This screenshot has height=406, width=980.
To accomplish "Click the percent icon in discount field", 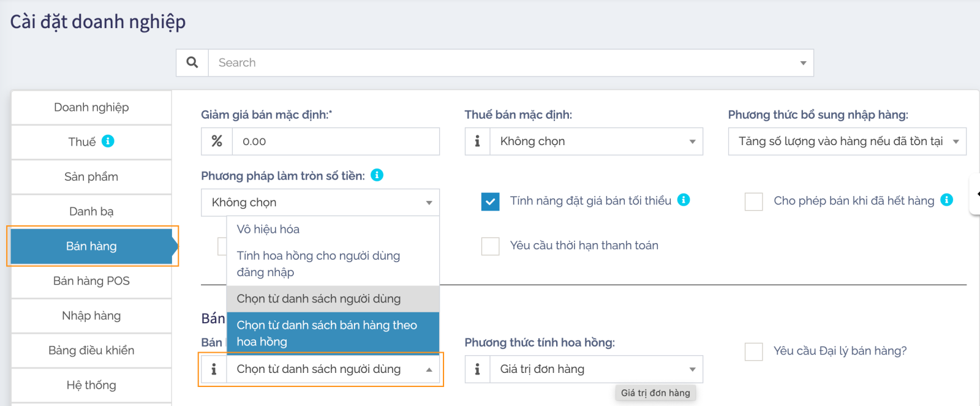I will [217, 141].
